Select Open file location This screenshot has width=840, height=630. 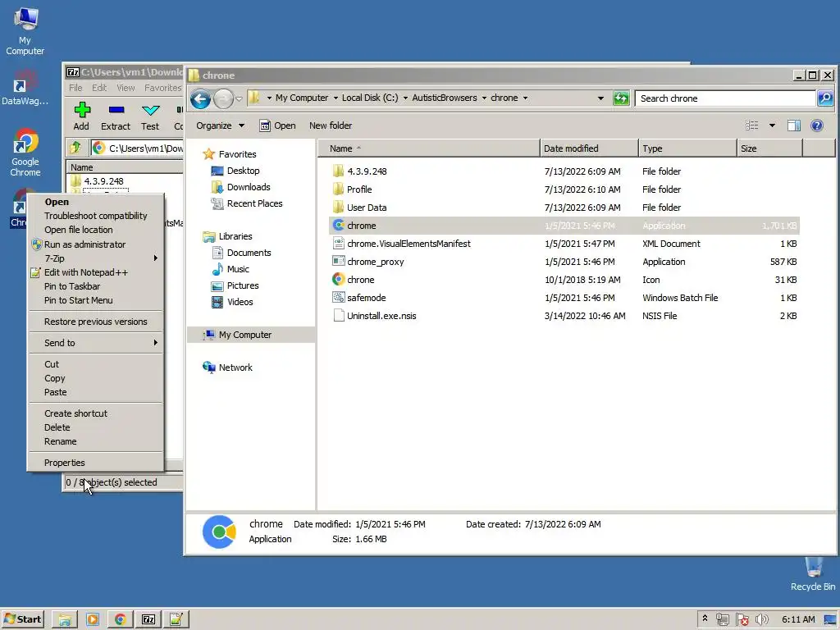click(95, 230)
